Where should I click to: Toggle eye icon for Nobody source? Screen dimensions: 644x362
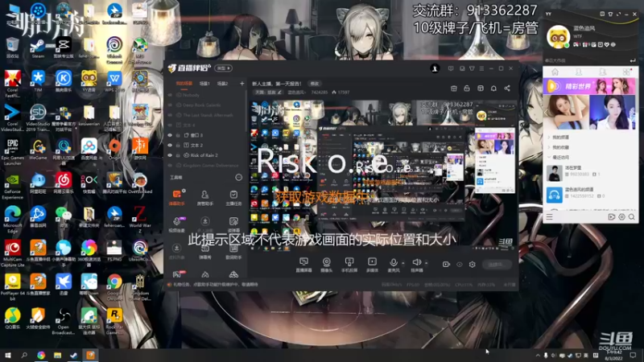click(170, 95)
